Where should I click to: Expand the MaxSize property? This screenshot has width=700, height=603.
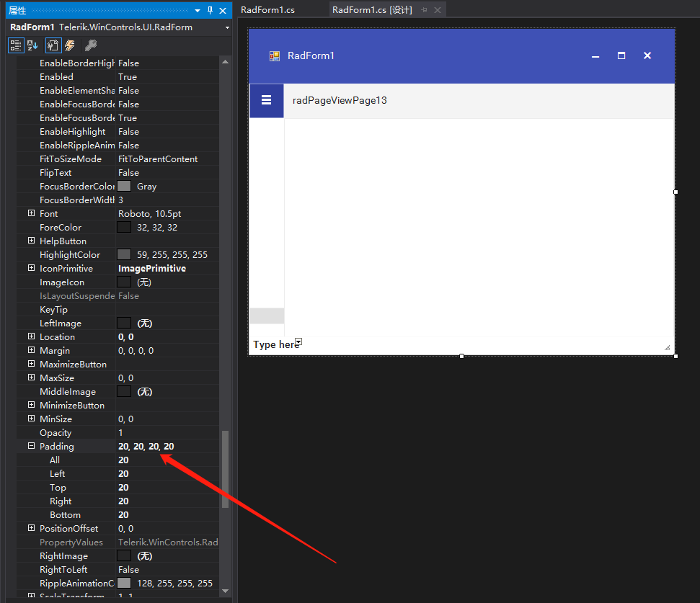point(31,378)
